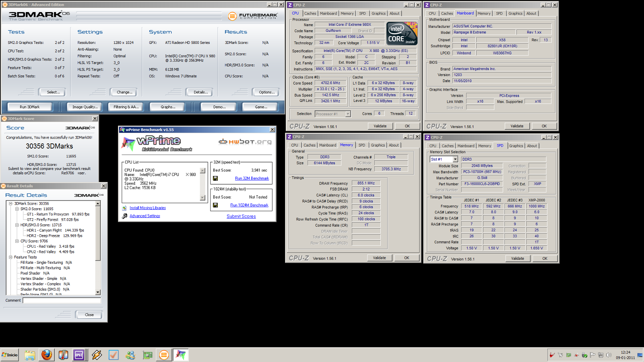The width and height of the screenshot is (644, 362).
Task: Click the green graphics card taskbar icon
Action: (x=148, y=355)
